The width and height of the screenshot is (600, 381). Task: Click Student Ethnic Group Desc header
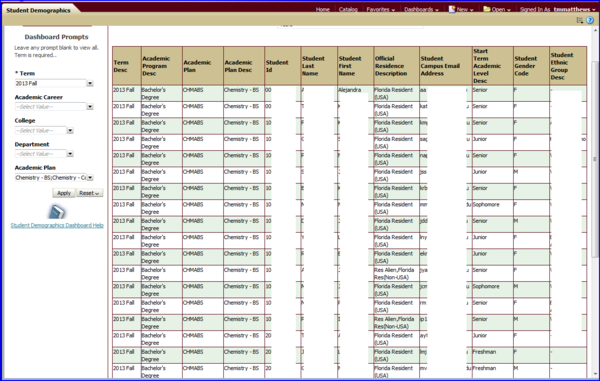(568, 66)
